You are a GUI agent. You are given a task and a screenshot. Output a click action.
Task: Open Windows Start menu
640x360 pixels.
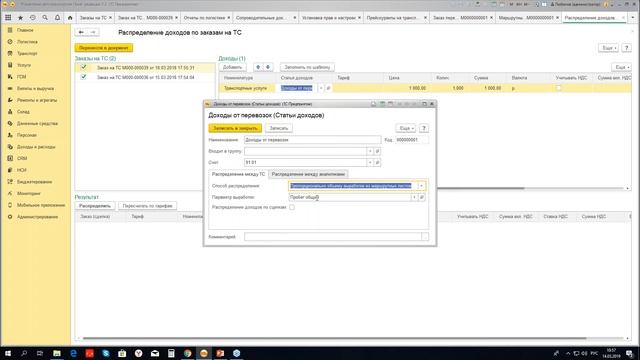coord(8,353)
